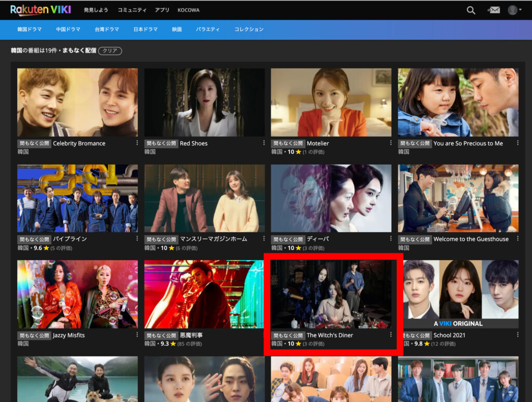Select the 台湾ドラマ tab

pyautogui.click(x=107, y=30)
